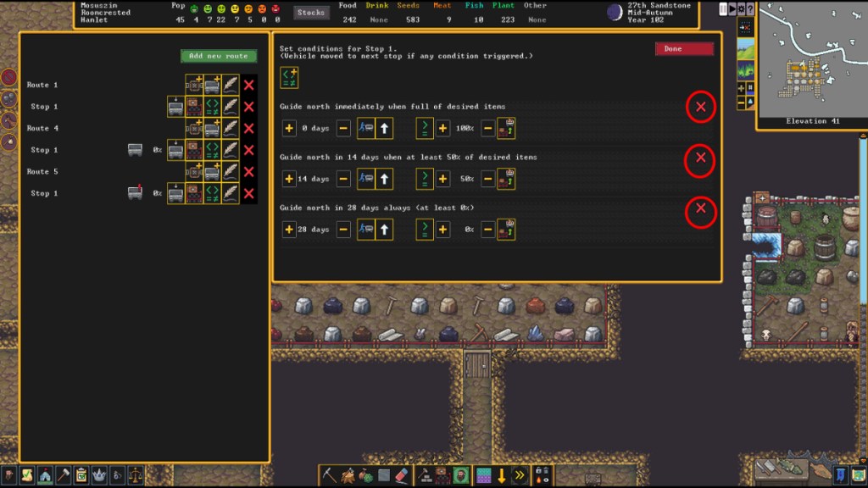The width and height of the screenshot is (868, 488).
Task: Decrease days on the 28 days condition
Action: 343,230
